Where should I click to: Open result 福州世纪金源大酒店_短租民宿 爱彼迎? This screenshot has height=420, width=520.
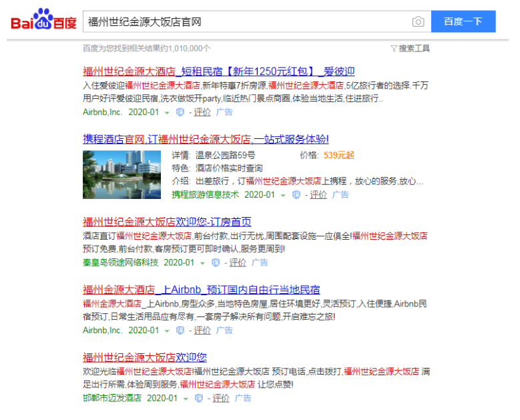[218, 71]
